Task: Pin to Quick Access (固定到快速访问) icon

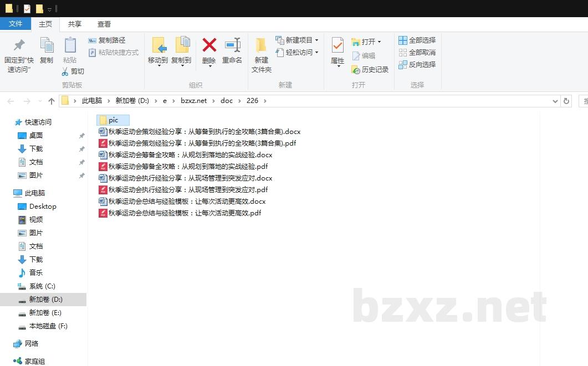Action: [x=19, y=45]
